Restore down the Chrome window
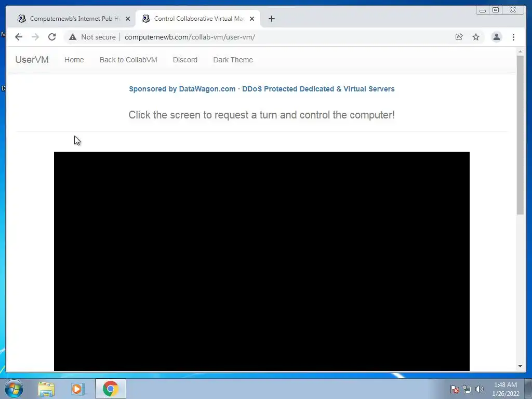 pos(495,10)
